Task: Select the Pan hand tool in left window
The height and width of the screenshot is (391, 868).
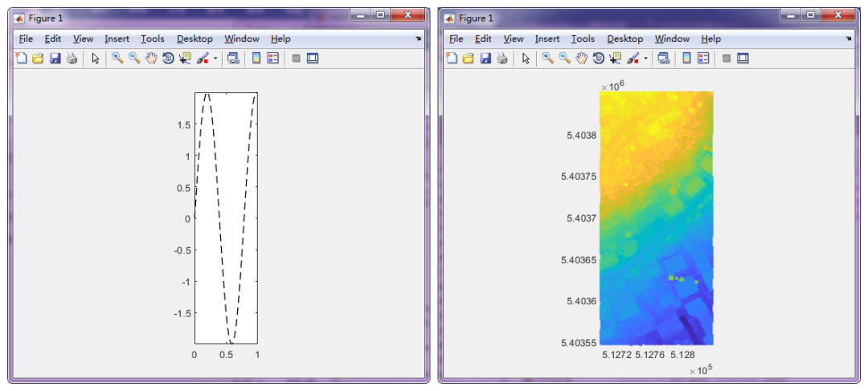Action: click(151, 58)
